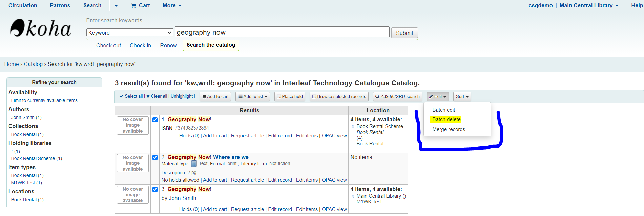Click the Unhighlight link

point(182,96)
